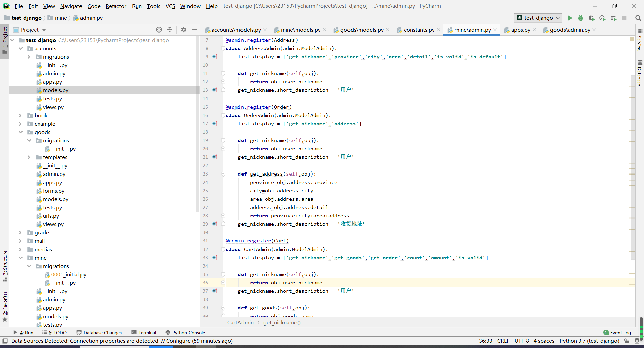The image size is (644, 348).
Task: Expand the grade folder
Action: point(21,232)
